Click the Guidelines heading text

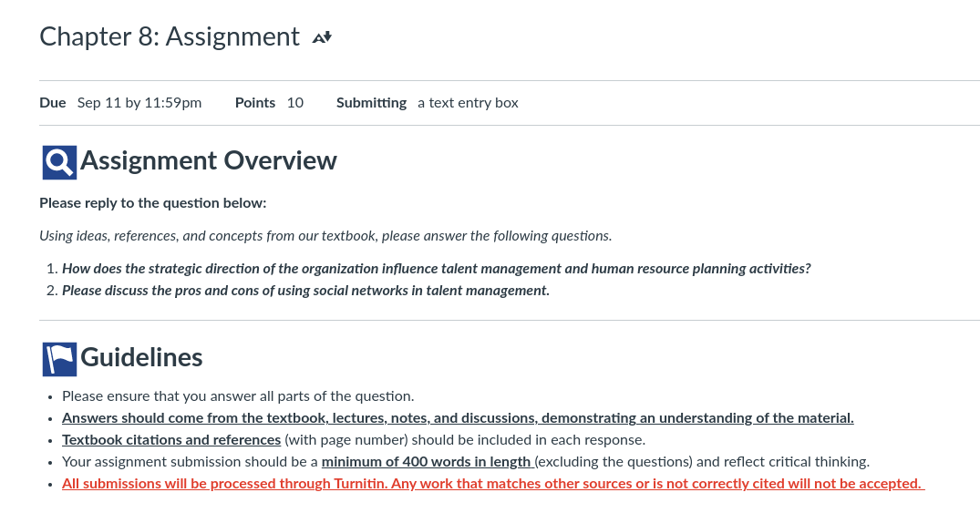click(x=141, y=357)
